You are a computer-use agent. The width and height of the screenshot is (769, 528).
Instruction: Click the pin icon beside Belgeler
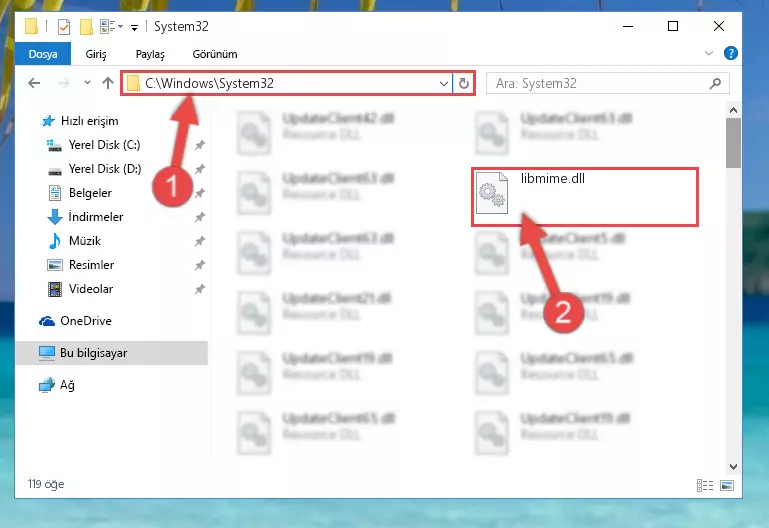[x=200, y=193]
